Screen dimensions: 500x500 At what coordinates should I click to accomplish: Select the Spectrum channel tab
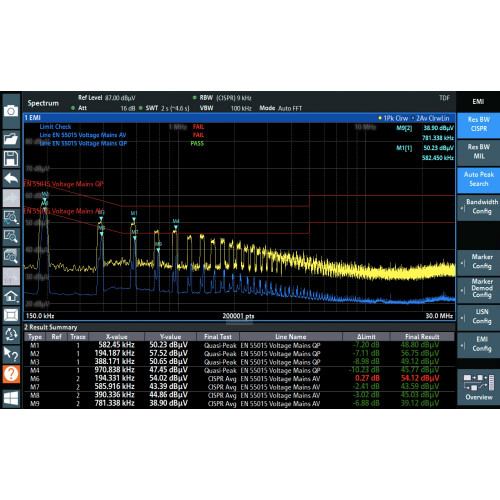pyautogui.click(x=43, y=103)
